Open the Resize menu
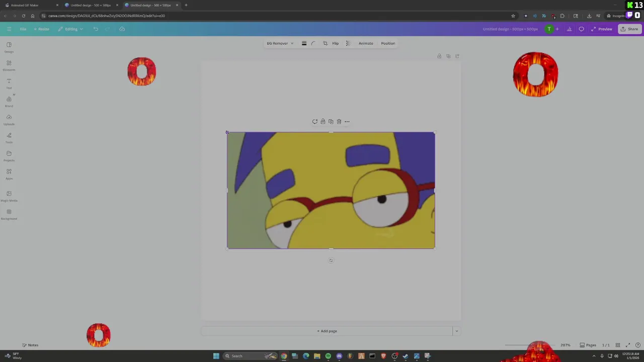Screen dimensions: 644x362 tap(41, 29)
